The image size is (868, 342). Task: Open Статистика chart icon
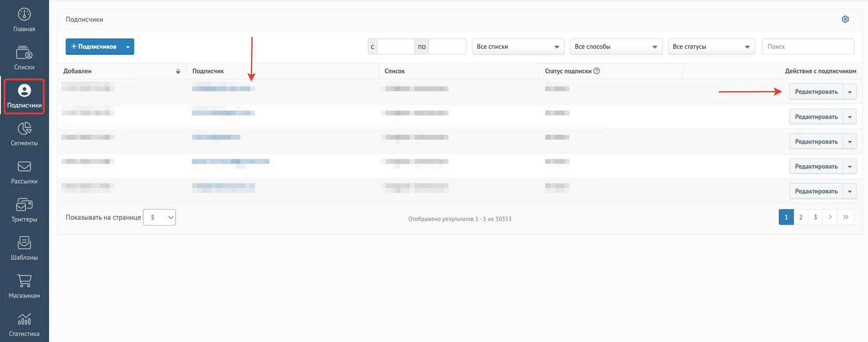24,319
